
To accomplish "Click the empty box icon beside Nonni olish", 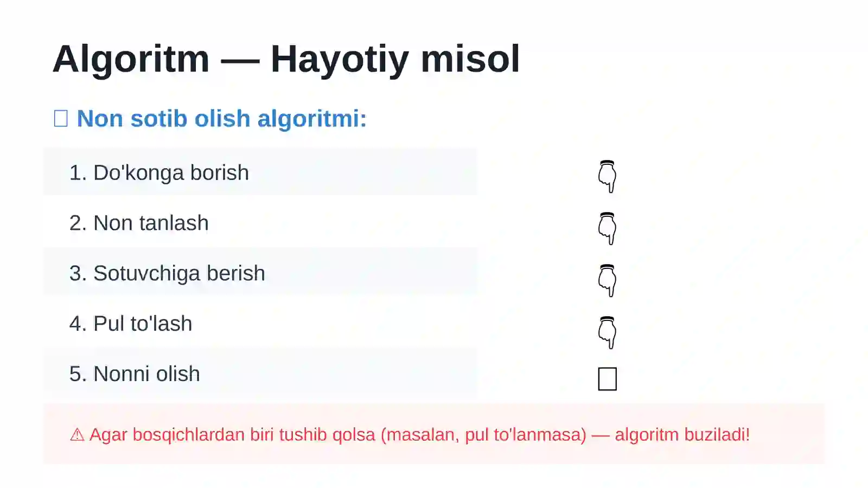I will (x=607, y=379).
